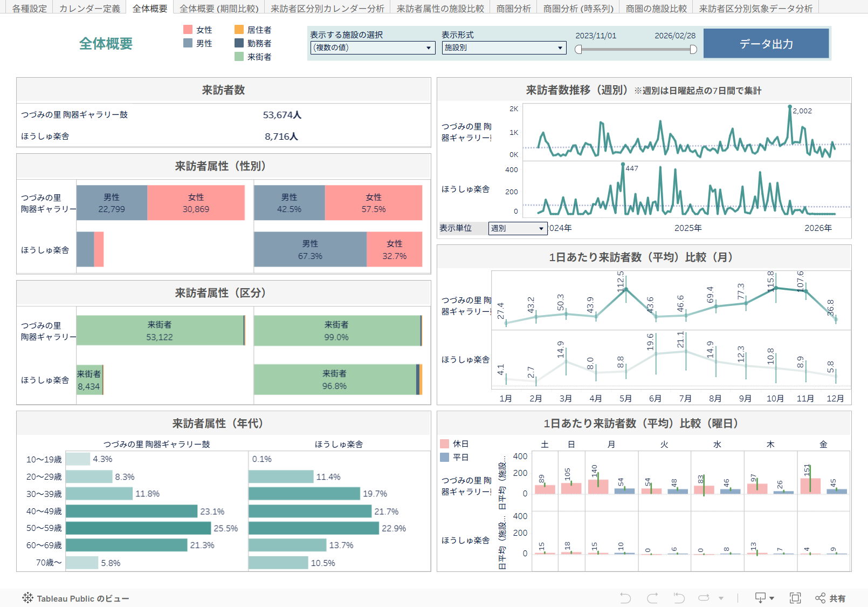Click the undo icon in bottom toolbar
The image size is (868, 607).
(625, 598)
